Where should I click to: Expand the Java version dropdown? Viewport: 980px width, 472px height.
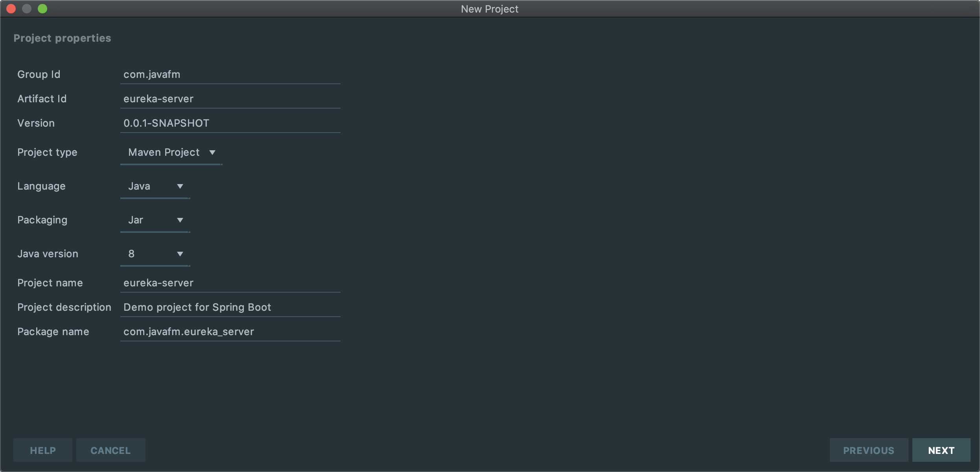click(155, 254)
